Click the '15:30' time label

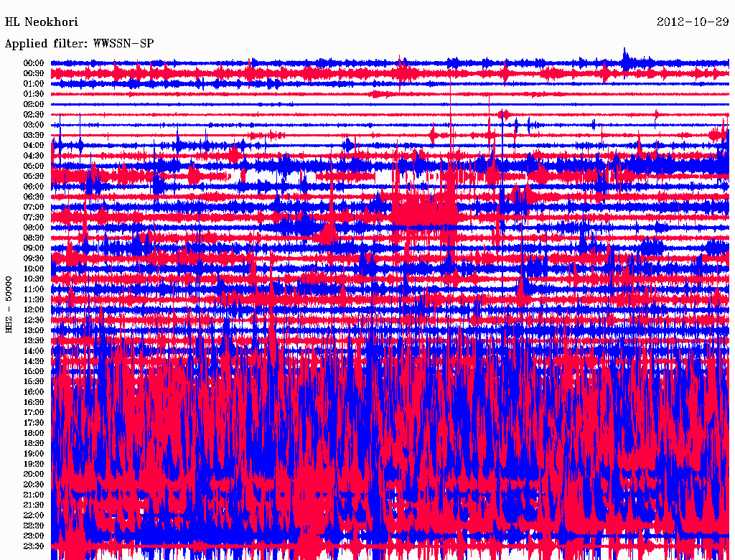(x=34, y=382)
